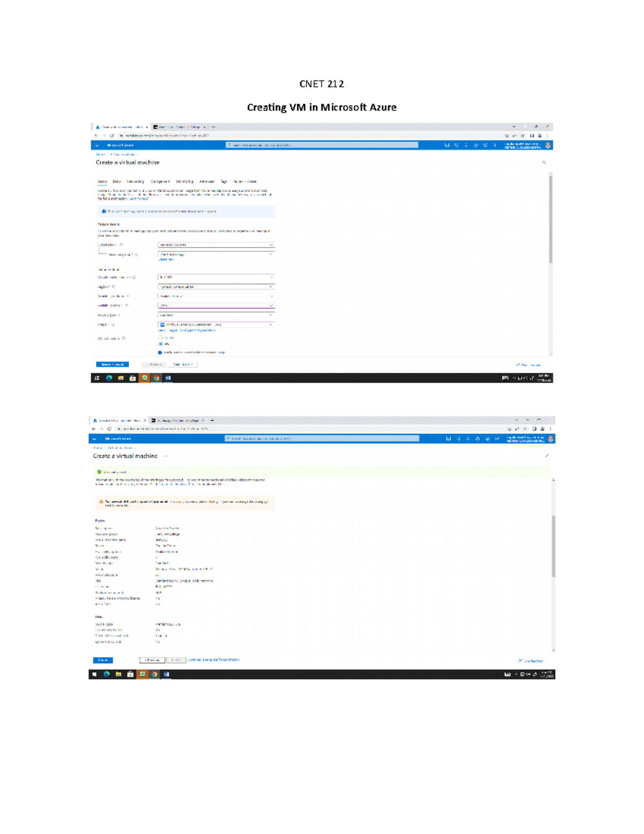This screenshot has height=834, width=644.
Task: Reload the browser page in the Basics screenshot
Action: point(112,136)
